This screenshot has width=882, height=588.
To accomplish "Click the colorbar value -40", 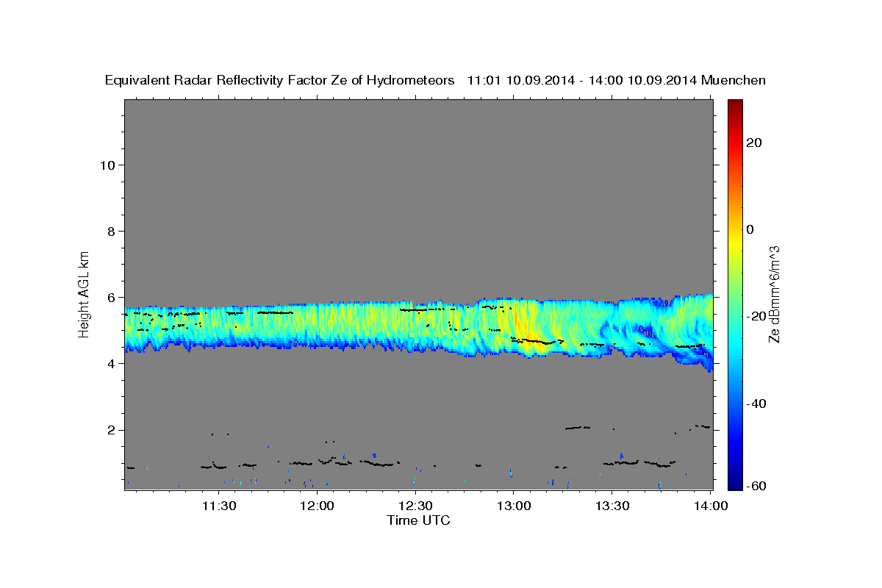I will click(757, 404).
